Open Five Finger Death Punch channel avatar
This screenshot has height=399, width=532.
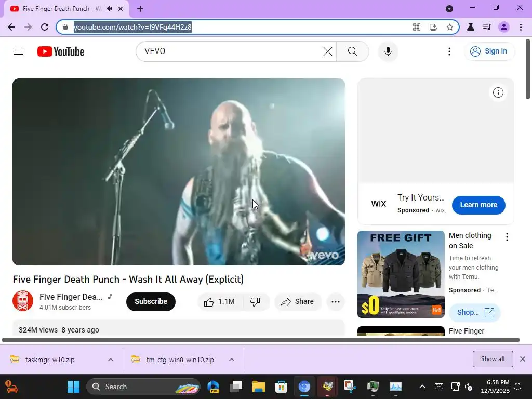[23, 301]
